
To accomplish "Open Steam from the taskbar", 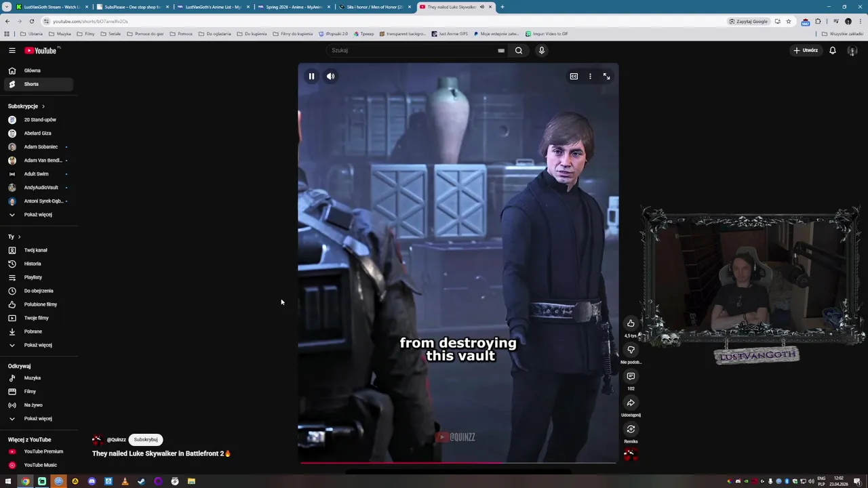I will [141, 481].
